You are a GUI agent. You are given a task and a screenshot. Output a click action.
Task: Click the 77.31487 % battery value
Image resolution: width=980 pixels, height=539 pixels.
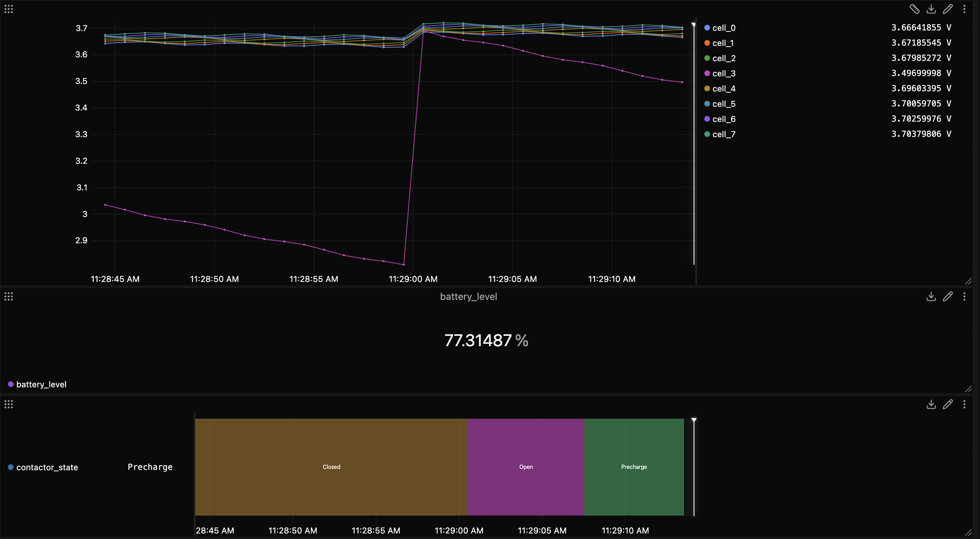coord(486,340)
